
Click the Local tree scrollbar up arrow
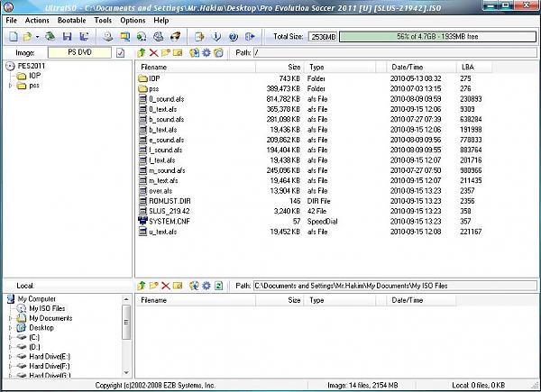pyautogui.click(x=126, y=299)
